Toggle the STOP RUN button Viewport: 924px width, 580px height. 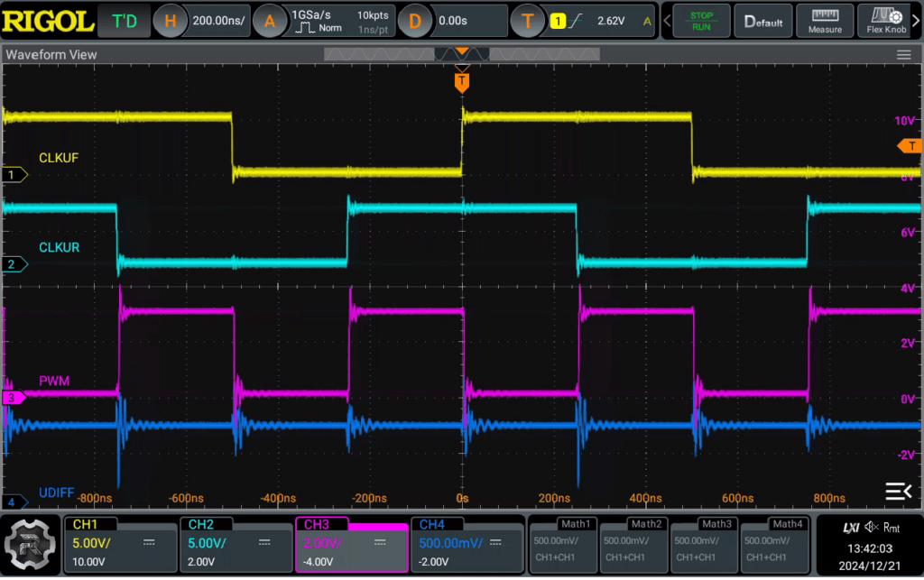[x=701, y=21]
